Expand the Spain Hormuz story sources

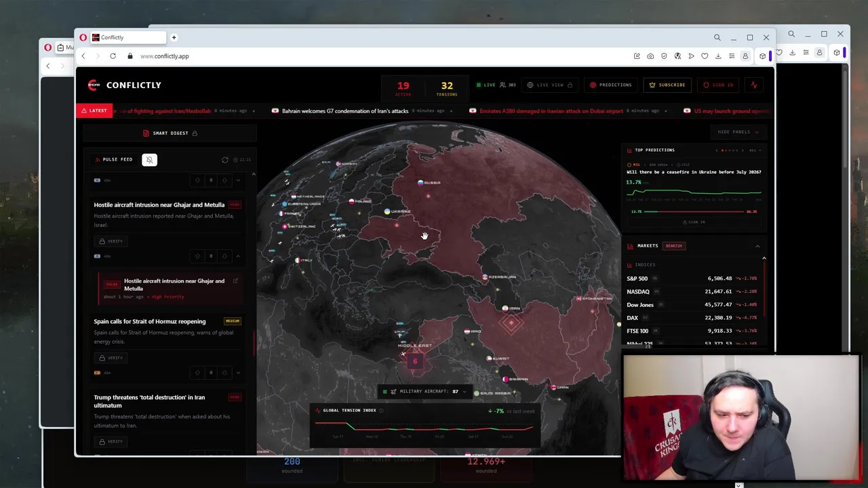click(x=237, y=373)
